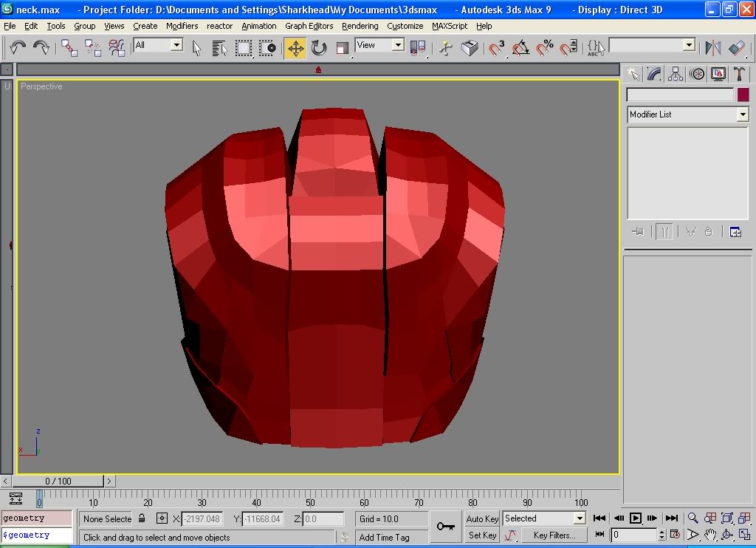This screenshot has width=756, height=548.
Task: Click the Set Key button
Action: (x=483, y=535)
